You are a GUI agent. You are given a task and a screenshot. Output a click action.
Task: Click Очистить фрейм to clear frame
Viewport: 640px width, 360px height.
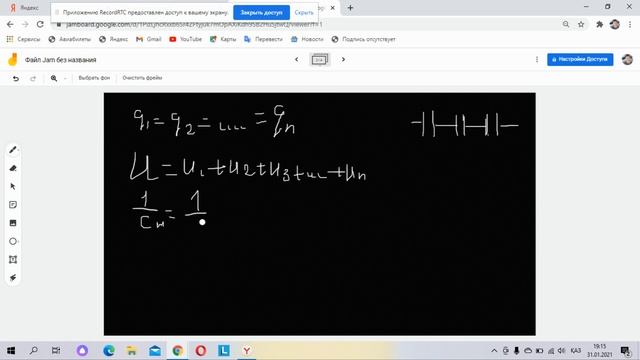pyautogui.click(x=142, y=78)
